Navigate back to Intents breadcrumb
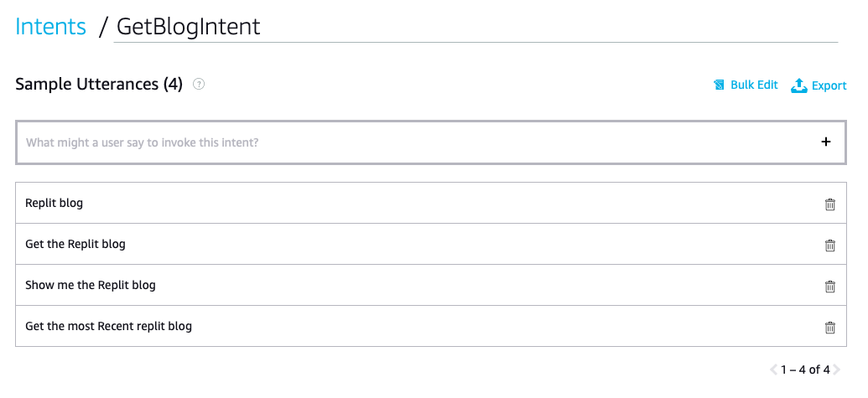Viewport: 868px width, 398px height. tap(51, 26)
